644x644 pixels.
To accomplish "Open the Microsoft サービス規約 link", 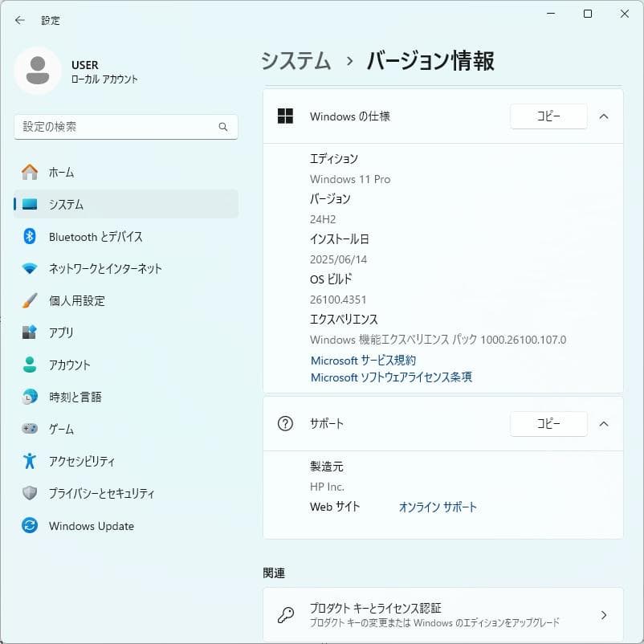I will [x=364, y=360].
